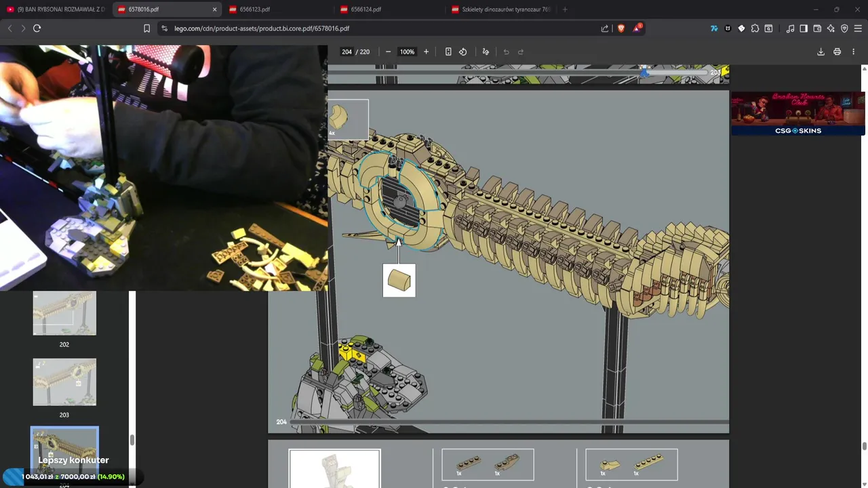868x488 pixels.
Task: Click the PDF undo arrow
Action: click(x=506, y=52)
